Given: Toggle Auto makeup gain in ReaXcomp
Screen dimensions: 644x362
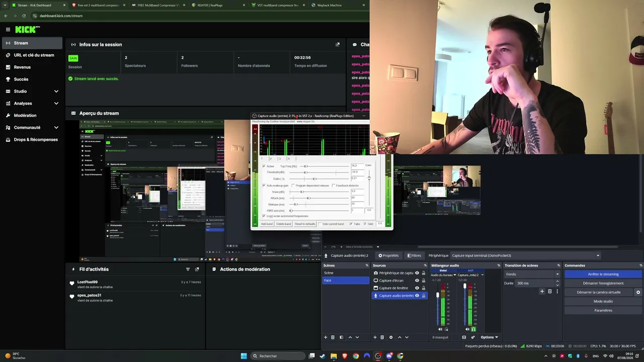Looking at the screenshot, I should pyautogui.click(x=264, y=186).
